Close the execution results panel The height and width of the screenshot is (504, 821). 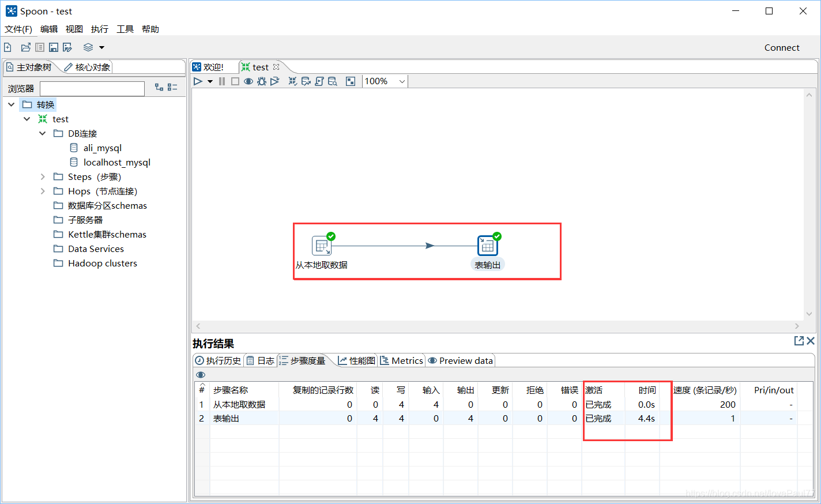(811, 341)
